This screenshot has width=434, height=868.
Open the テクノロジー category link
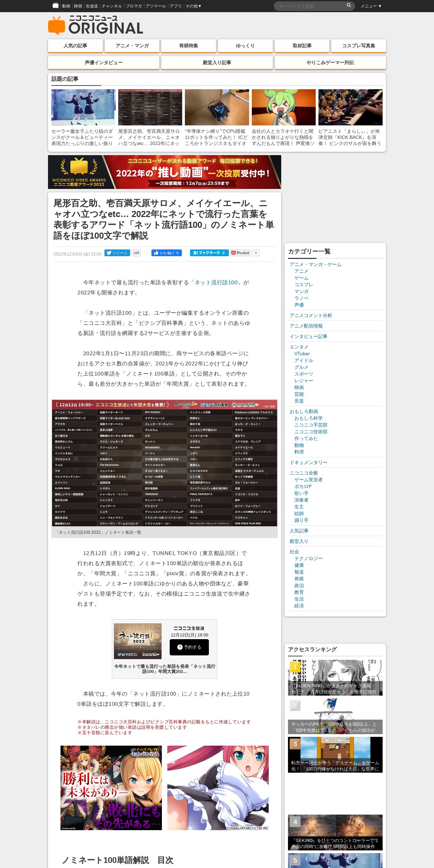coord(309,558)
